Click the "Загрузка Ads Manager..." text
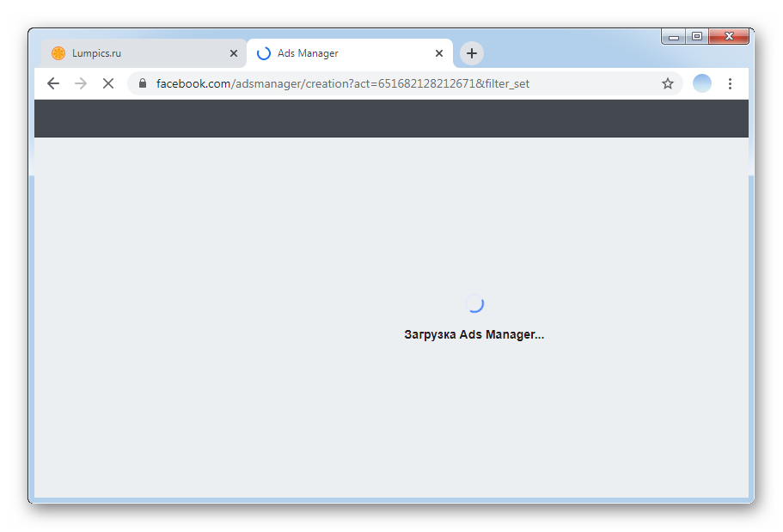The image size is (783, 532). point(474,334)
